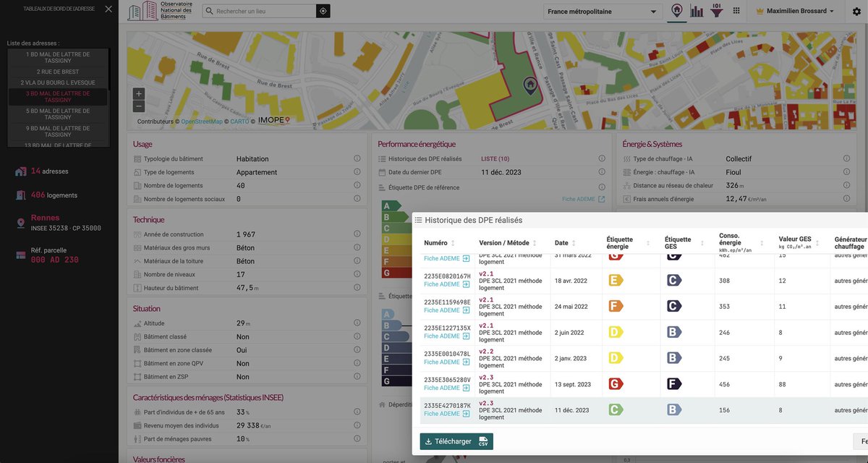Show info for Nombre de logements

tap(357, 185)
